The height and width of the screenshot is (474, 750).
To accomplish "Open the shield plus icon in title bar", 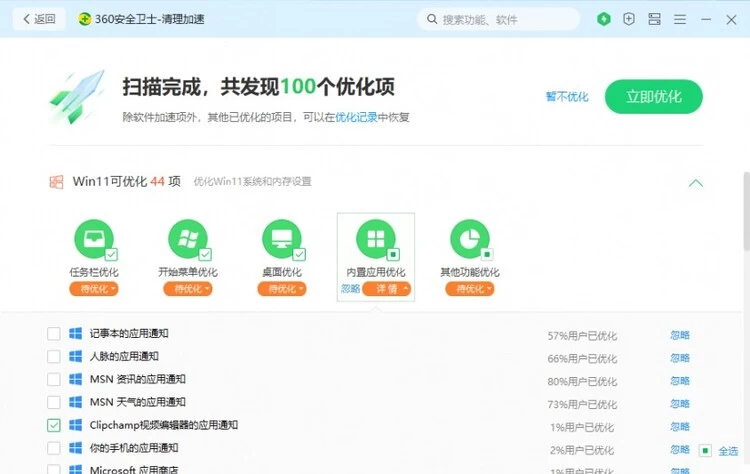I will click(629, 19).
